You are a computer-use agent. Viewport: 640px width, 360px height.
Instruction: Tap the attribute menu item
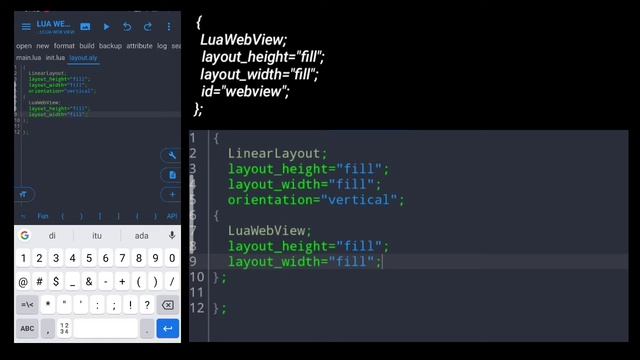[139, 46]
